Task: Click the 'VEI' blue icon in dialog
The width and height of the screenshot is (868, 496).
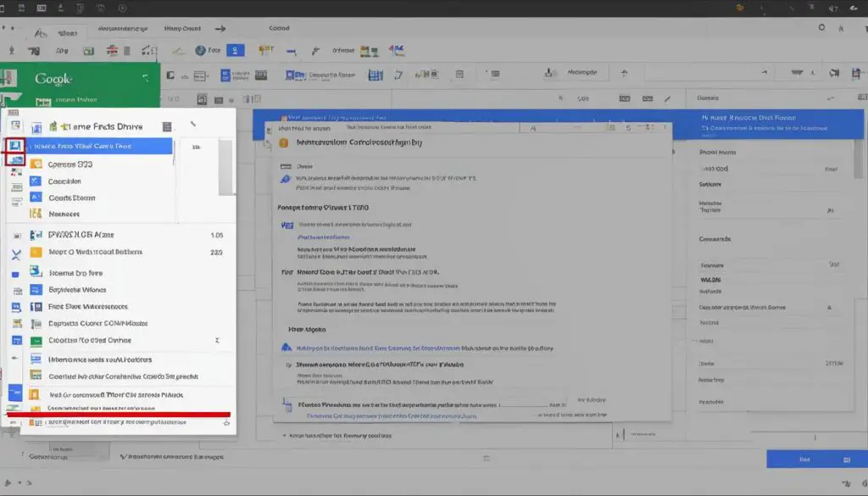Action: click(x=287, y=226)
